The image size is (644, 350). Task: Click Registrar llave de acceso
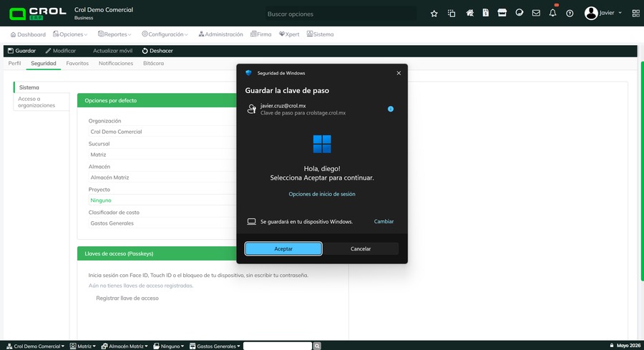coord(127,298)
